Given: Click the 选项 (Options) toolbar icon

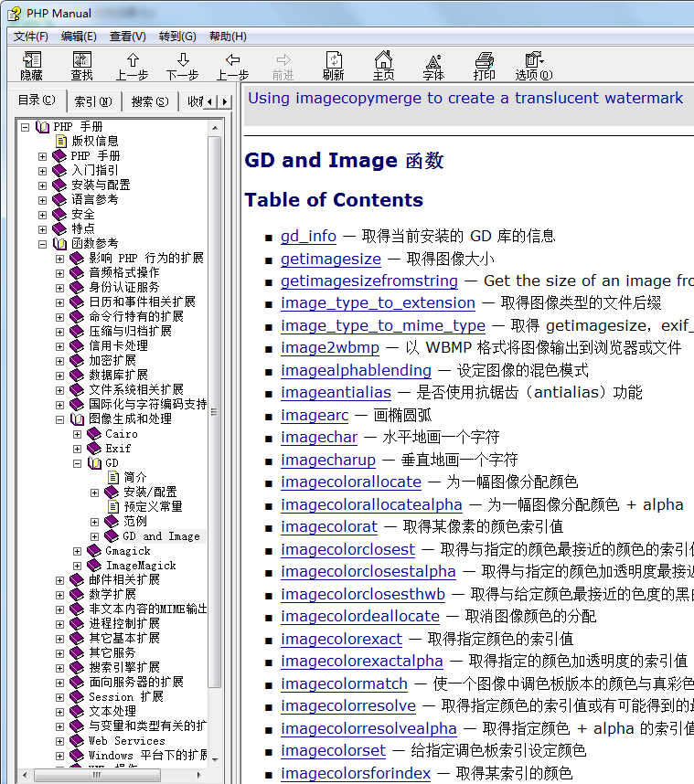Looking at the screenshot, I should point(534,66).
